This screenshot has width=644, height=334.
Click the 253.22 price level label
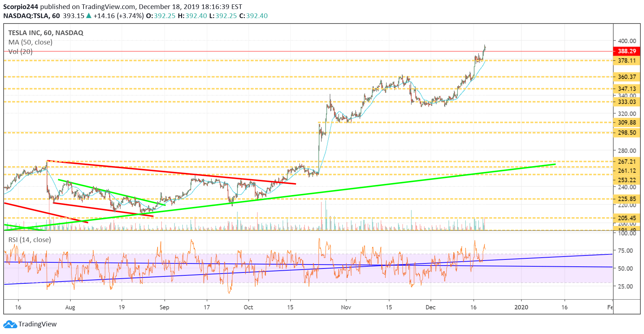(627, 180)
